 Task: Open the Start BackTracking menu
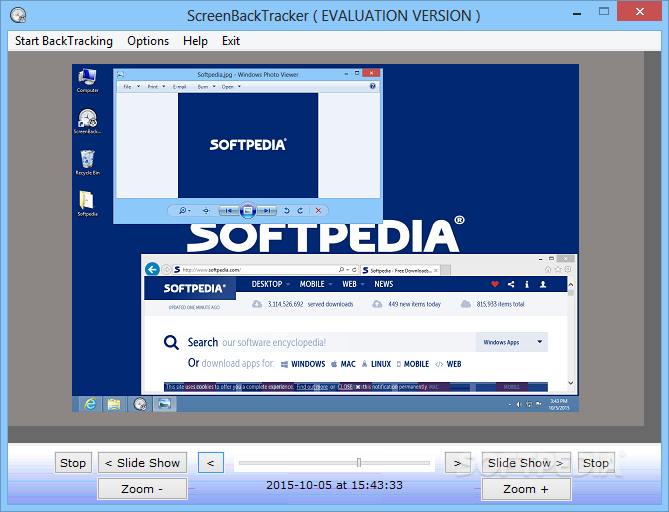pyautogui.click(x=64, y=41)
